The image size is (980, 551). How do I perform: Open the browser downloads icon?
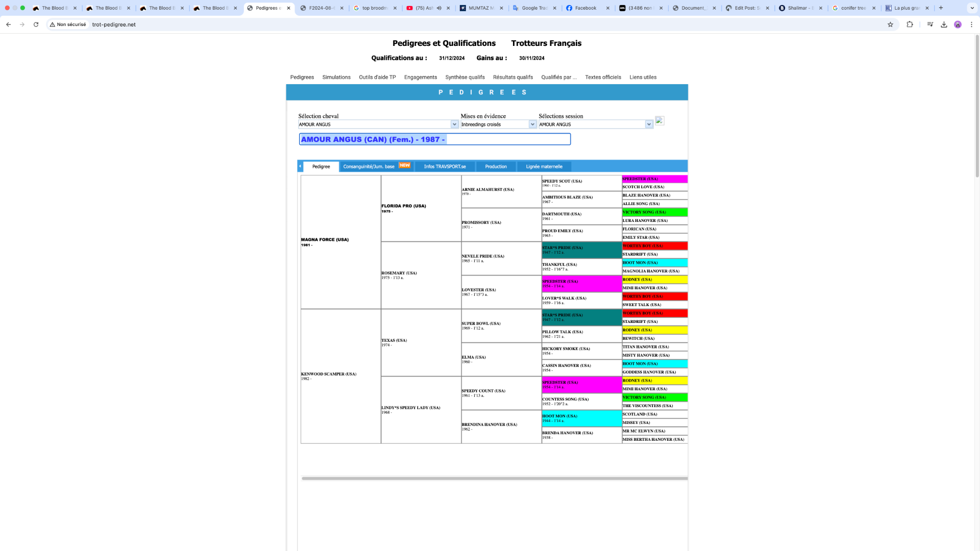[944, 24]
